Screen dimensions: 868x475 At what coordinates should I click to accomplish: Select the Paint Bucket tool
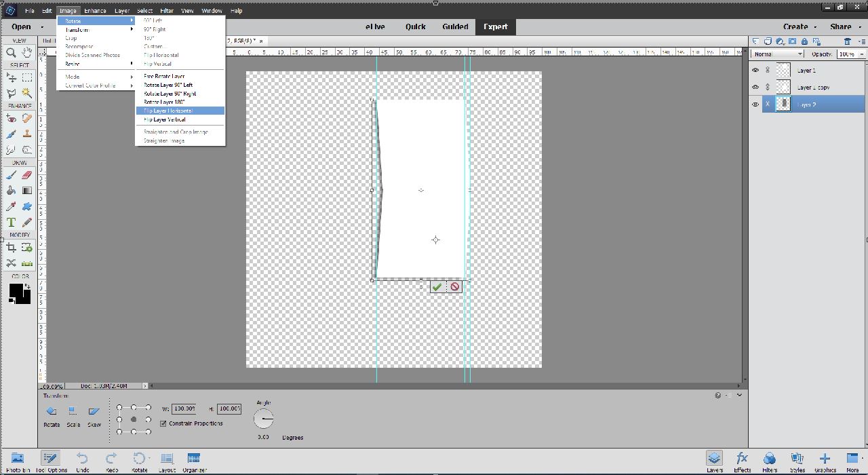(11, 191)
